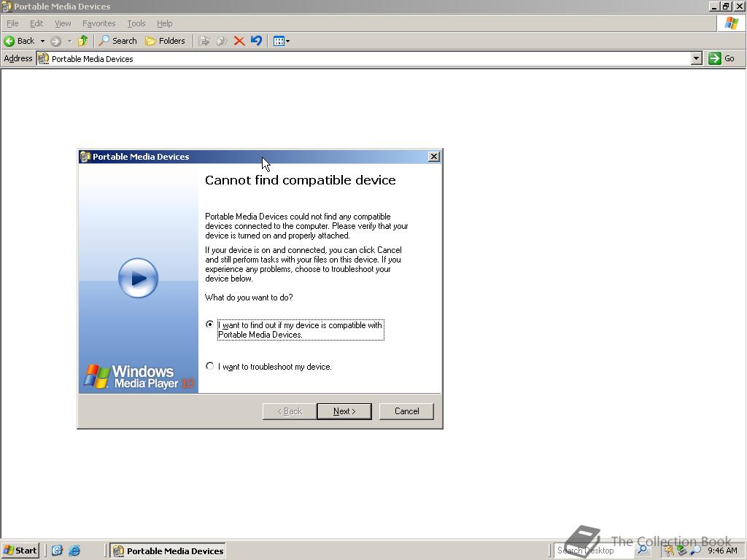Open the File menu

point(12,23)
